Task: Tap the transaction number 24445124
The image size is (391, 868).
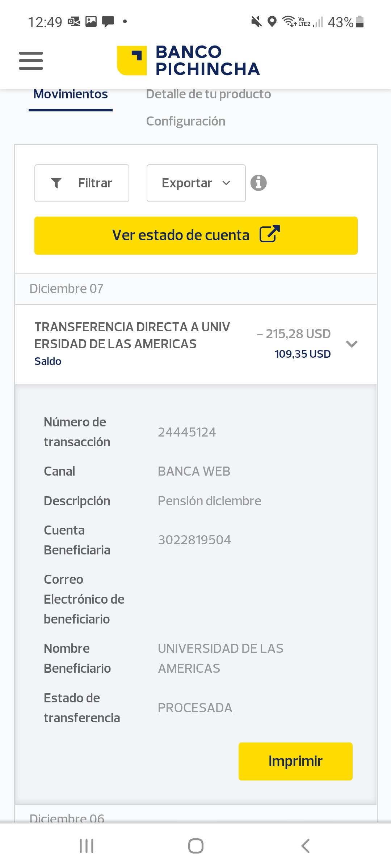Action: [x=187, y=432]
